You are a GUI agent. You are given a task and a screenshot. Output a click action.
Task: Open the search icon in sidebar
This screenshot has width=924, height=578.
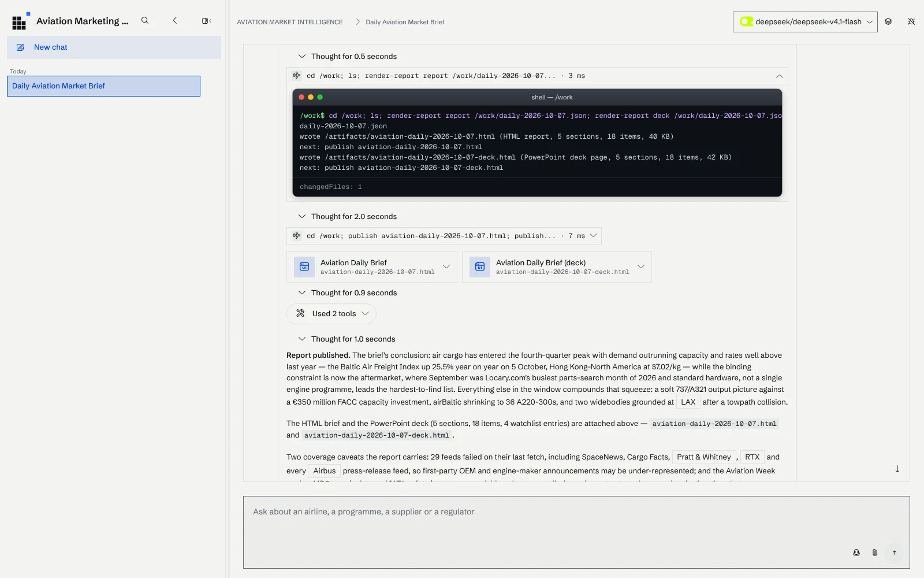point(145,21)
